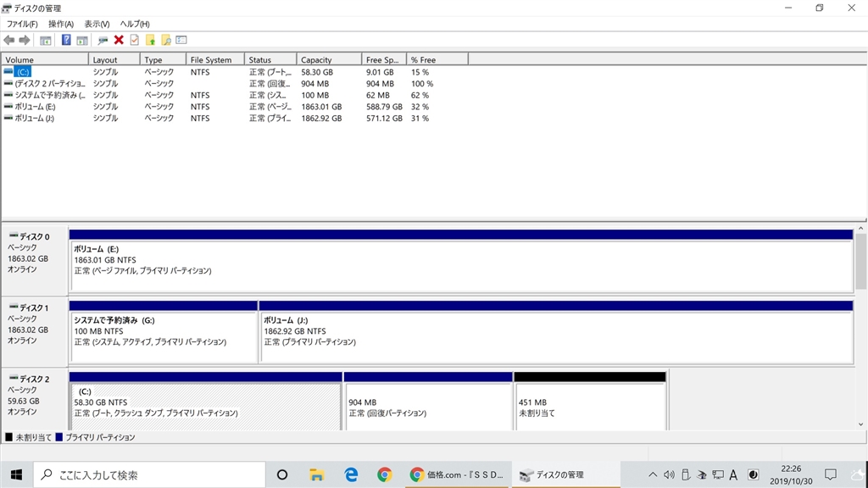The width and height of the screenshot is (868, 488).
Task: Click the ディスクの管理 taskbar button
Action: coord(565,474)
